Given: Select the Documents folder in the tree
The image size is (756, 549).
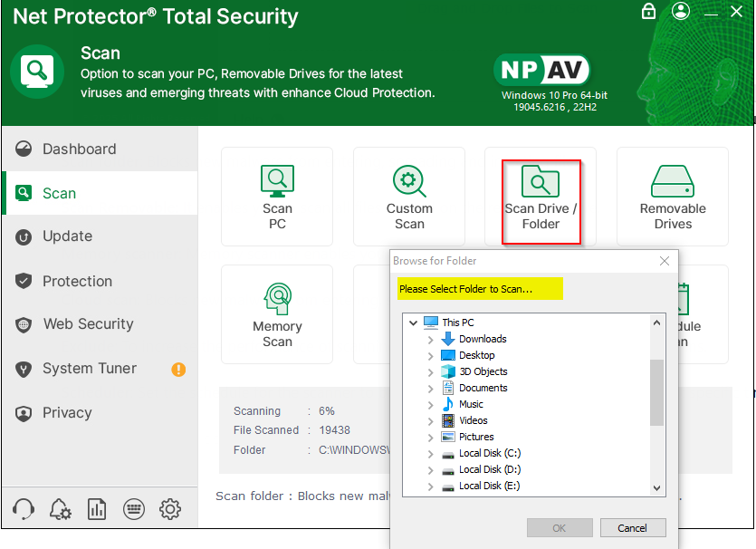Looking at the screenshot, I should [x=483, y=388].
